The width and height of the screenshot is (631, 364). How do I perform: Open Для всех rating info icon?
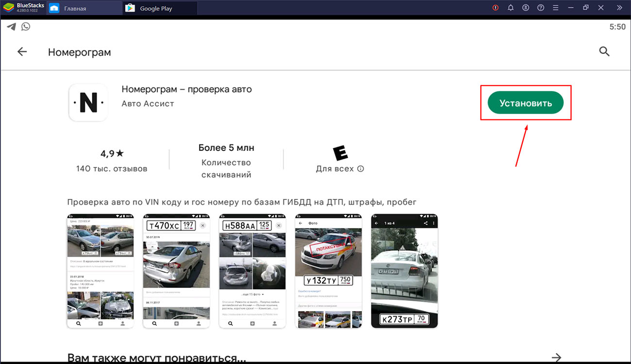(x=360, y=169)
